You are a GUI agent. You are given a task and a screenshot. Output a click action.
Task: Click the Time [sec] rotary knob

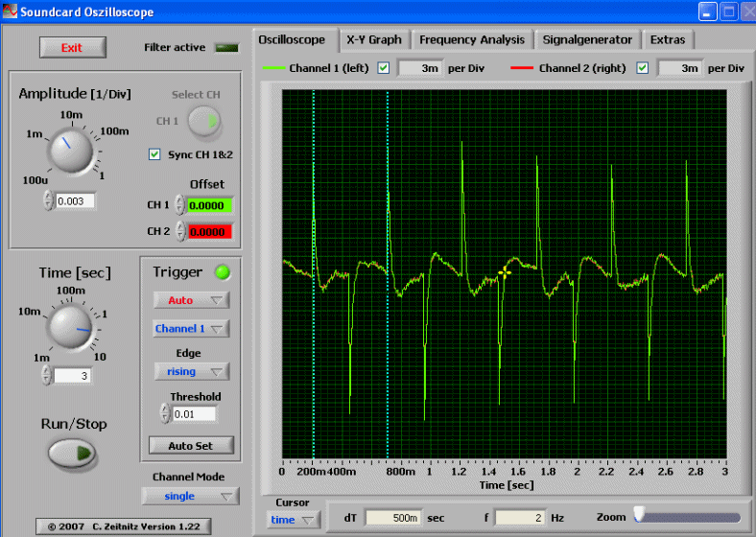71,326
